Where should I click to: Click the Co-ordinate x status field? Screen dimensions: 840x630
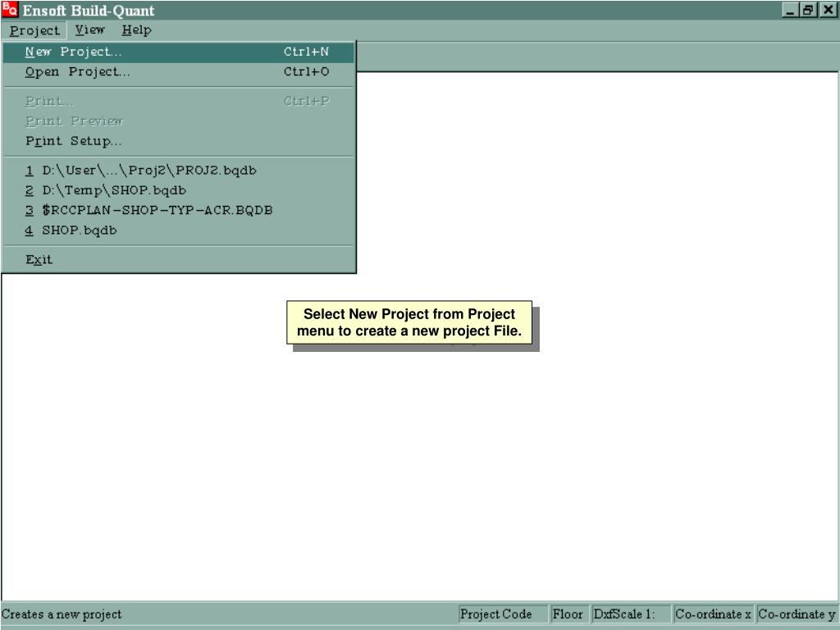(x=713, y=614)
